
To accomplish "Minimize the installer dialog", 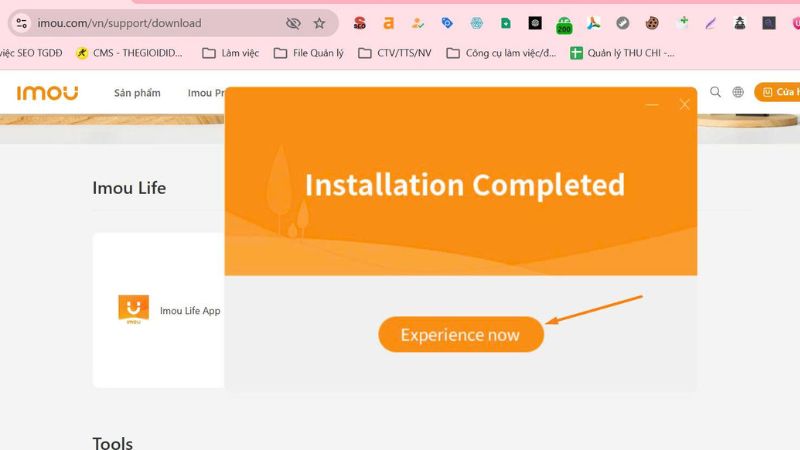I will pyautogui.click(x=652, y=105).
